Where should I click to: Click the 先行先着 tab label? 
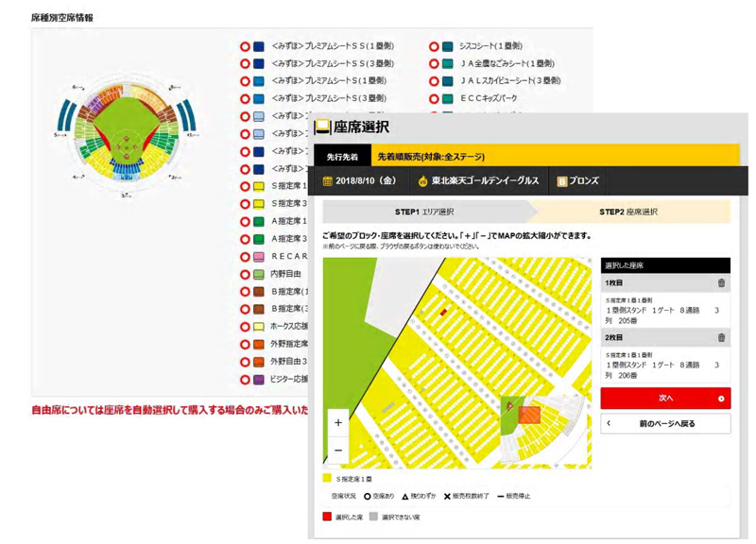coord(342,157)
